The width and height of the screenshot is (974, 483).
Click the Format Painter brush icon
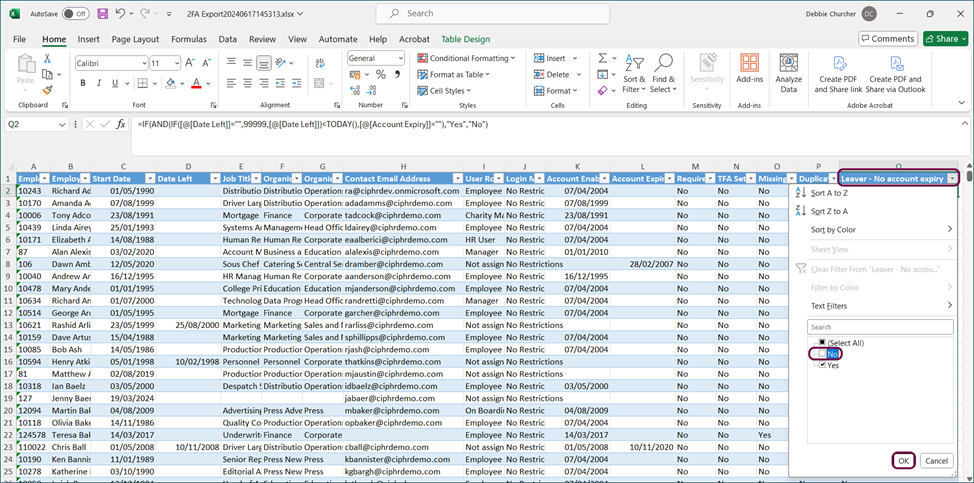(x=47, y=90)
